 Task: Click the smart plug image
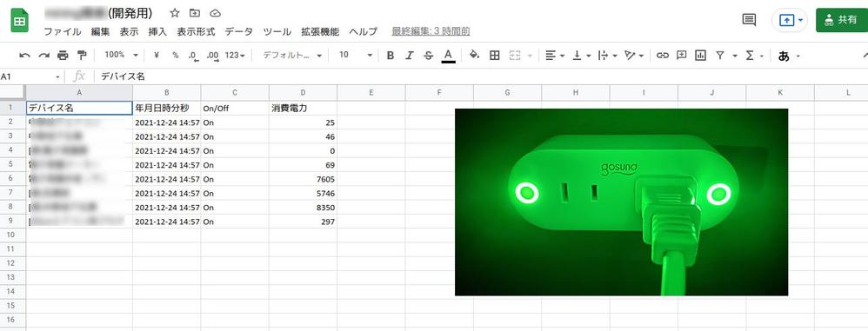pyautogui.click(x=621, y=202)
